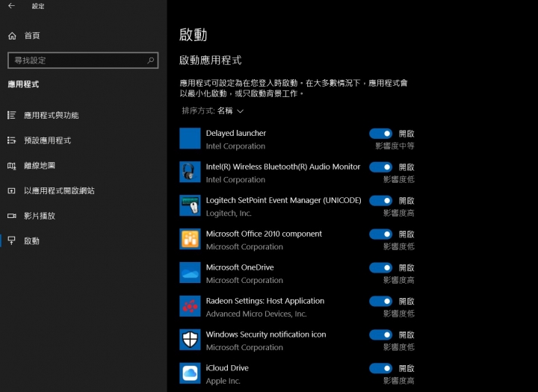Click the 以應用程式開啟網站 icon
This screenshot has width=538, height=392.
12,191
